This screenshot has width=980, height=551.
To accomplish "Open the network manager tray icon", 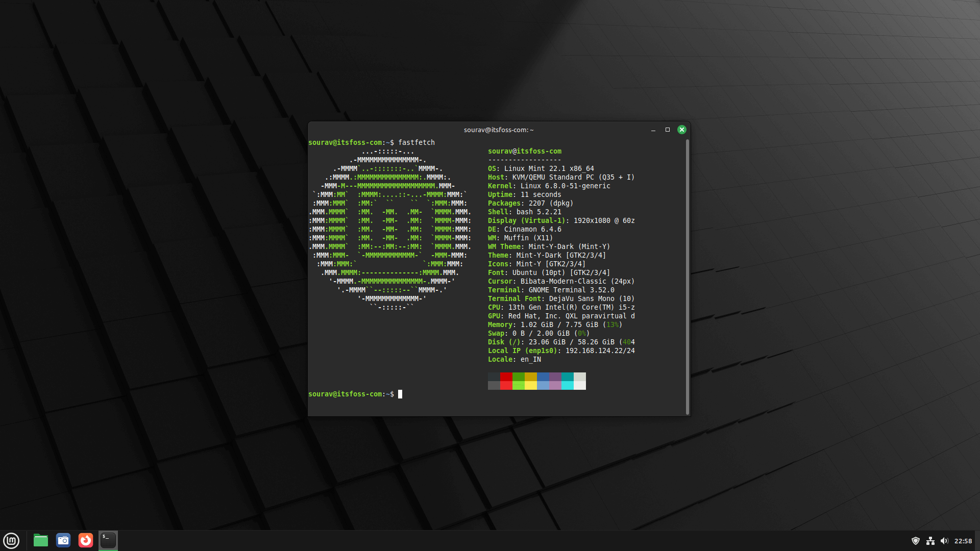I will pos(931,540).
